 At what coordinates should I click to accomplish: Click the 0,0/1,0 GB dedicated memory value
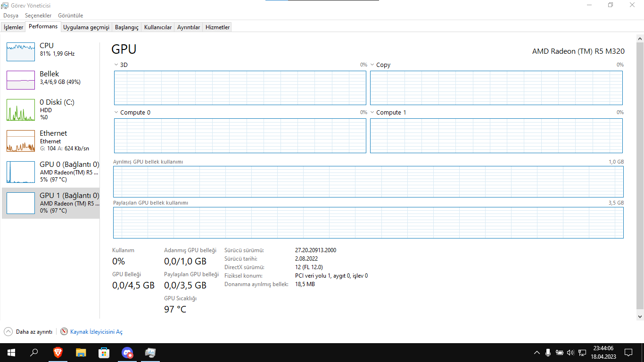point(185,261)
